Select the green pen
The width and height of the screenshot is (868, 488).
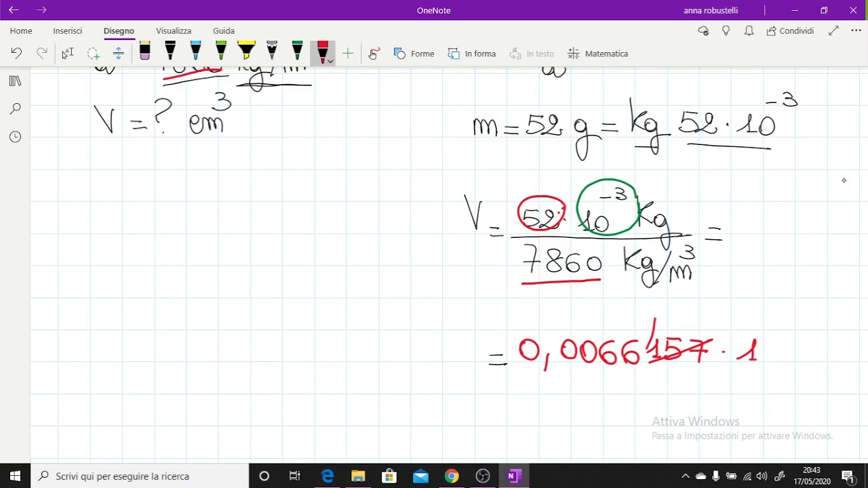pos(221,52)
